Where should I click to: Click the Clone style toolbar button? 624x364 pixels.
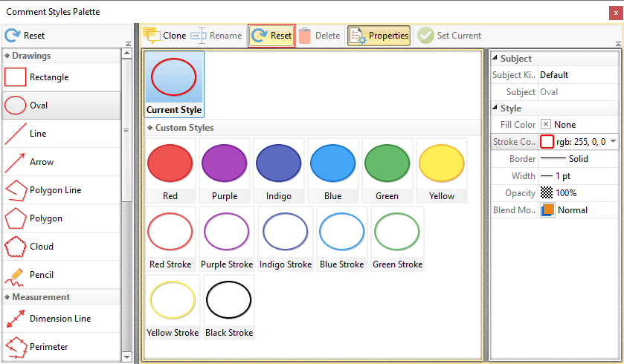tap(165, 36)
